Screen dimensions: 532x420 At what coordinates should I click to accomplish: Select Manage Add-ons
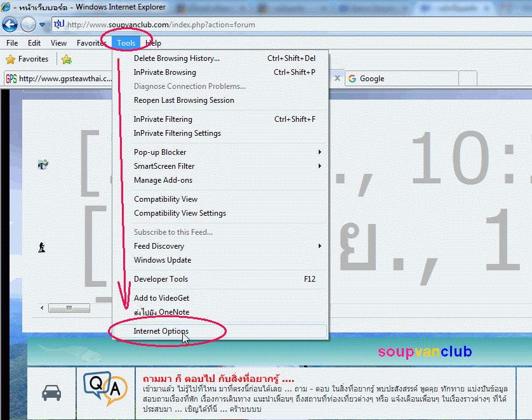(220, 180)
